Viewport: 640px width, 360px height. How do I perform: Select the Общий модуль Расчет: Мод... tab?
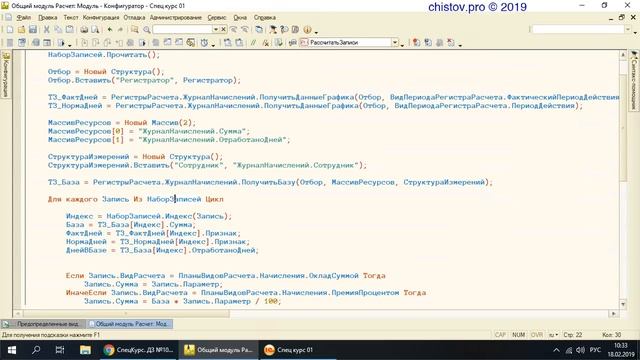click(x=130, y=324)
